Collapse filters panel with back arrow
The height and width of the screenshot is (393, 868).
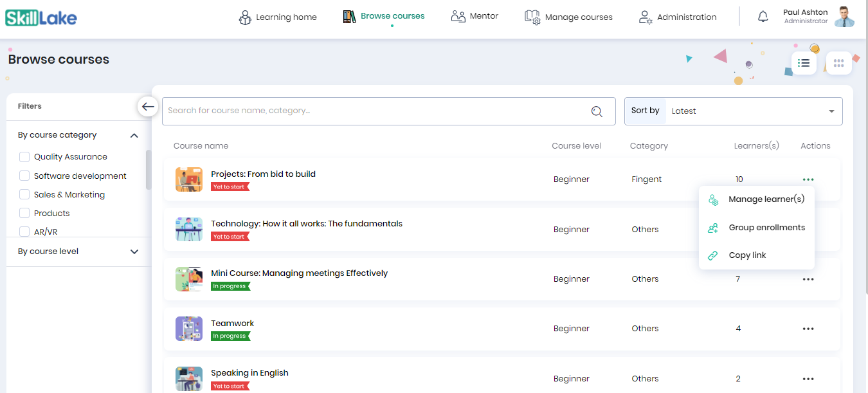(149, 106)
